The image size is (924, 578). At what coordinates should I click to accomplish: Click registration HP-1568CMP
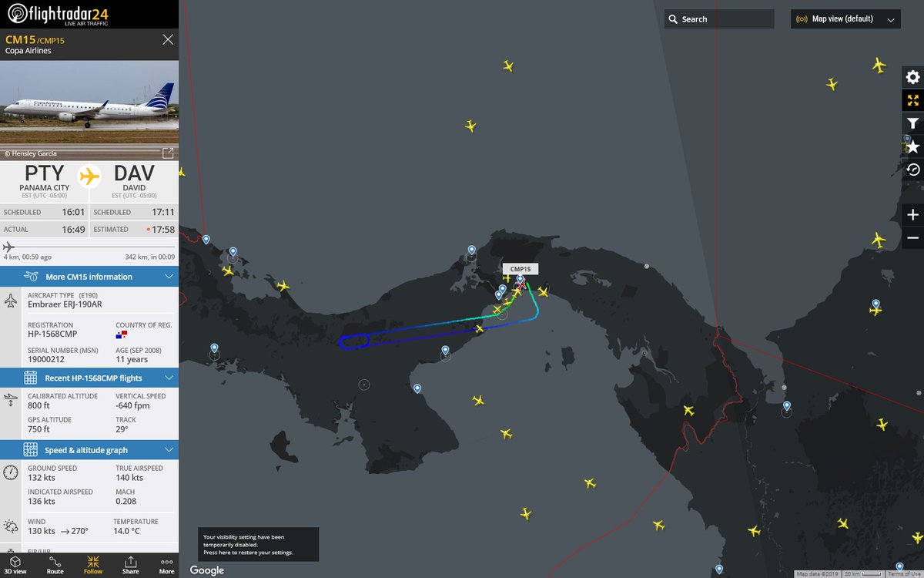click(x=52, y=334)
